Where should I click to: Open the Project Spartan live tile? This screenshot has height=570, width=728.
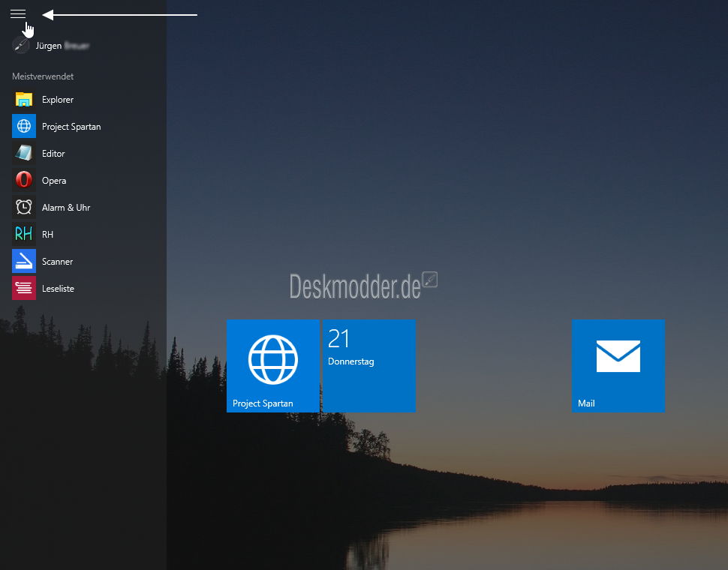tap(273, 365)
